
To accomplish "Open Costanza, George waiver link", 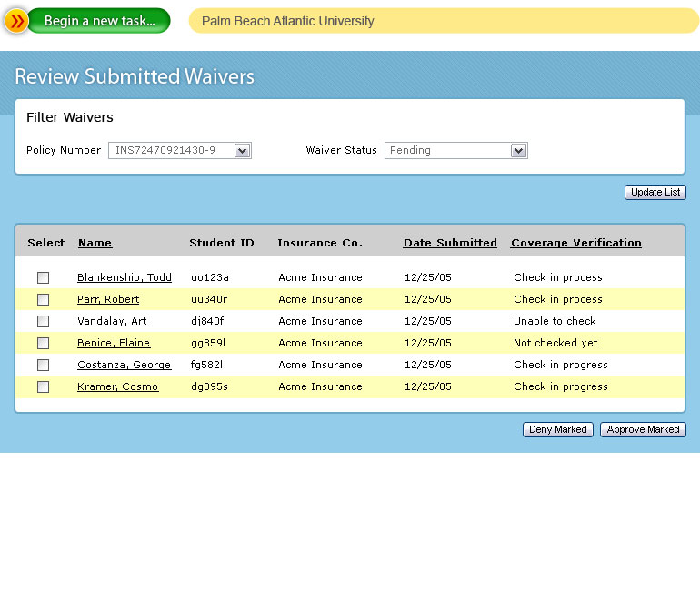I will (x=125, y=366).
